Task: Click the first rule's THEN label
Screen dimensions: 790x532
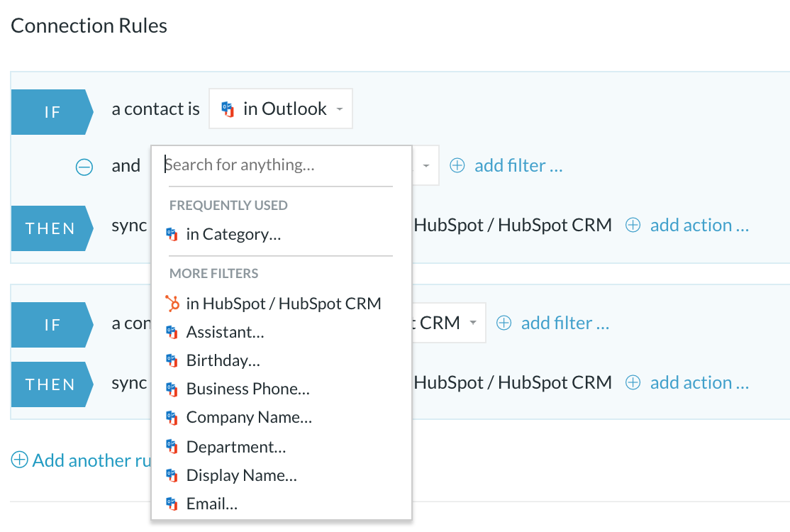Action: pyautogui.click(x=52, y=228)
